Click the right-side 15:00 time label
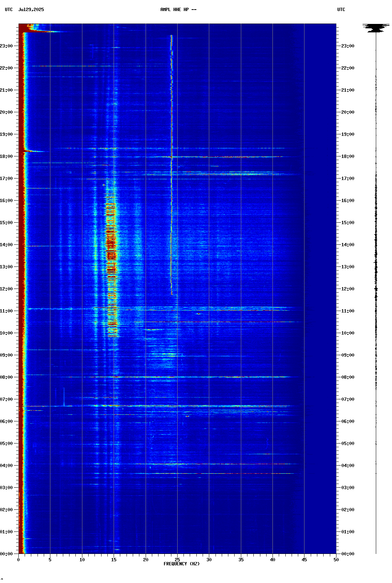392x583 pixels. pyautogui.click(x=348, y=223)
